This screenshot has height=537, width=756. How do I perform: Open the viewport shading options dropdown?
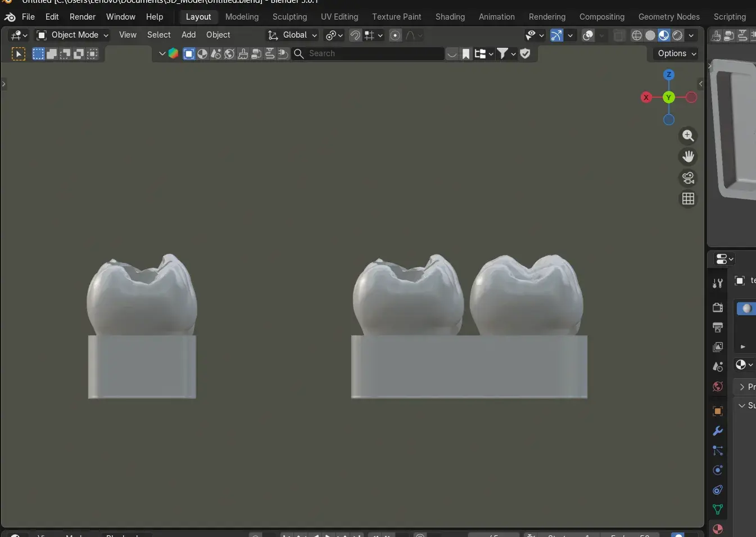coord(691,35)
